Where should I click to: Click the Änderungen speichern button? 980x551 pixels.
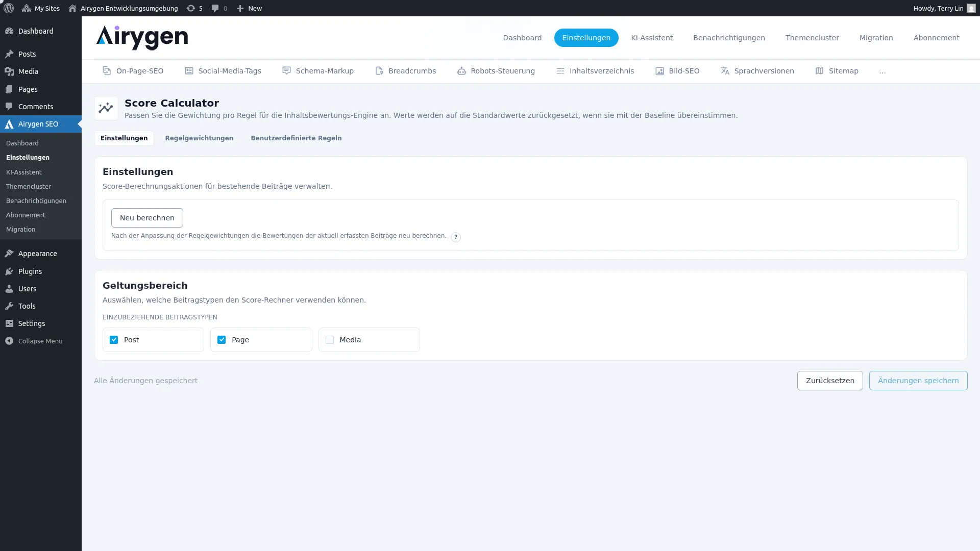pyautogui.click(x=918, y=381)
